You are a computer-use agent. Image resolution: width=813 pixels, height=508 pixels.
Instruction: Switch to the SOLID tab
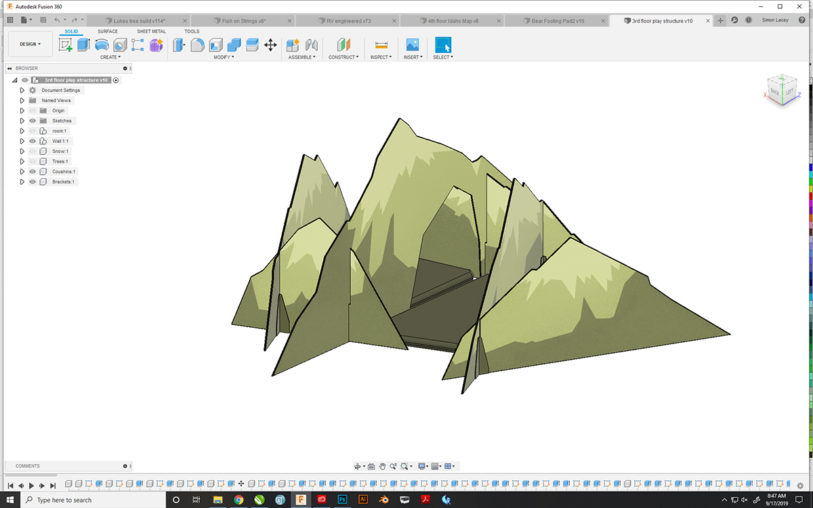71,31
